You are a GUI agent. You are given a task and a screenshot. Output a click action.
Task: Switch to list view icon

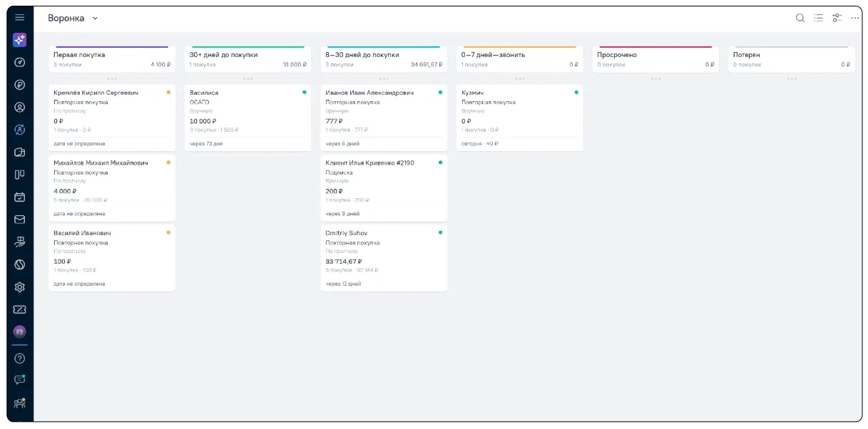pyautogui.click(x=819, y=18)
